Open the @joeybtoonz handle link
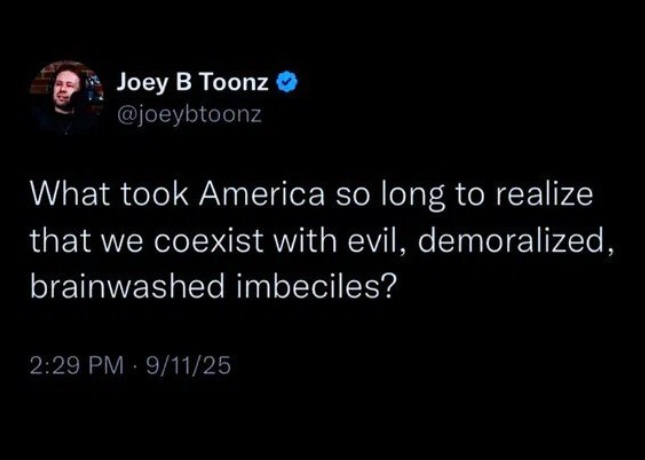 [x=189, y=114]
